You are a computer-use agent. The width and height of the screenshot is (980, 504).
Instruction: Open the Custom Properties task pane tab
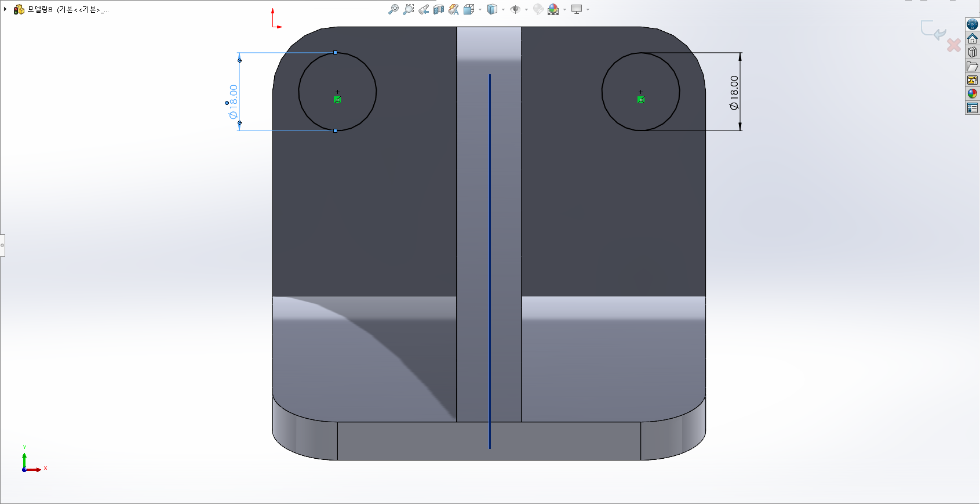tap(972, 108)
